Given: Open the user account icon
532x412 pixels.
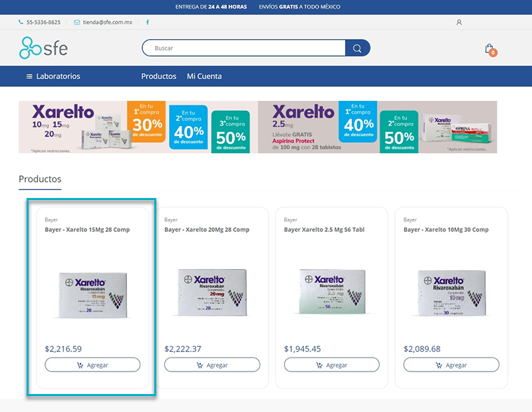Looking at the screenshot, I should click(459, 23).
